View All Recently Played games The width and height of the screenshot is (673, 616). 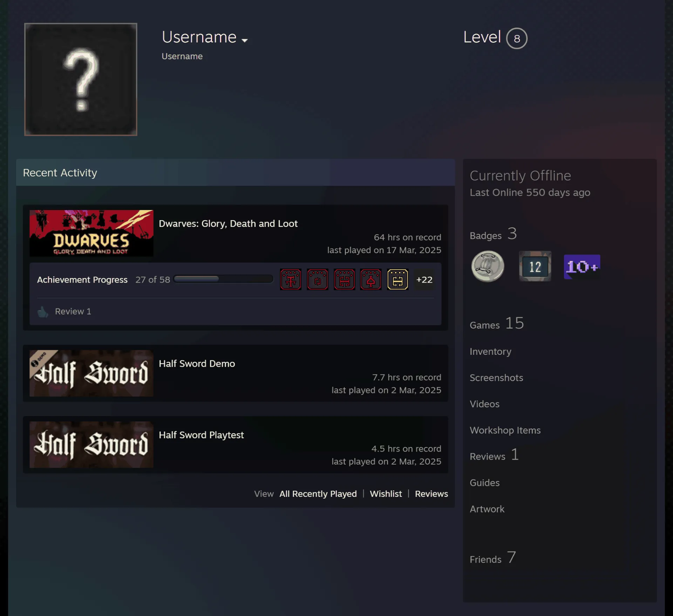318,494
